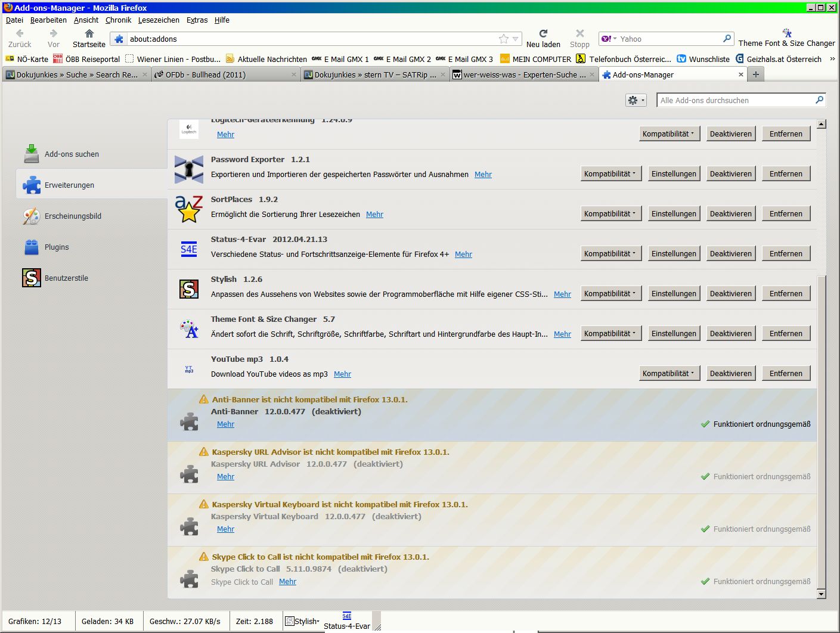This screenshot has width=840, height=633.
Task: Switch to the wer-weiss-was Experten-Suche tab
Action: coord(523,75)
